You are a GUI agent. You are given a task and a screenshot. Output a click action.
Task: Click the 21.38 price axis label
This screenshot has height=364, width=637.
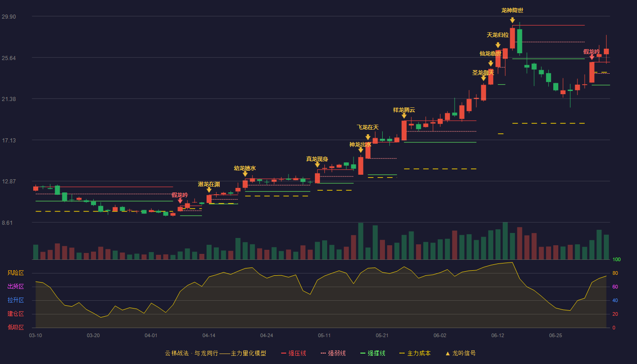9,99
